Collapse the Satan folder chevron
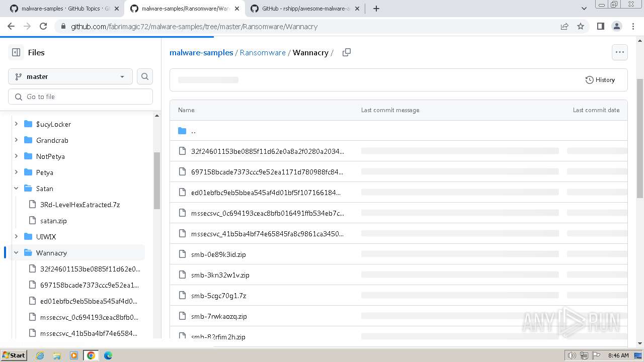 click(x=16, y=189)
